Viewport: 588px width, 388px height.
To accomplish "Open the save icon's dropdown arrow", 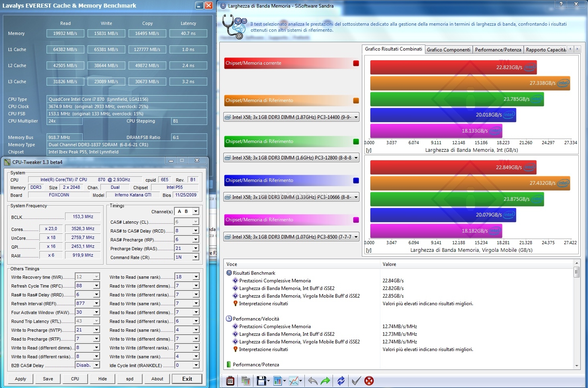I will point(268,381).
